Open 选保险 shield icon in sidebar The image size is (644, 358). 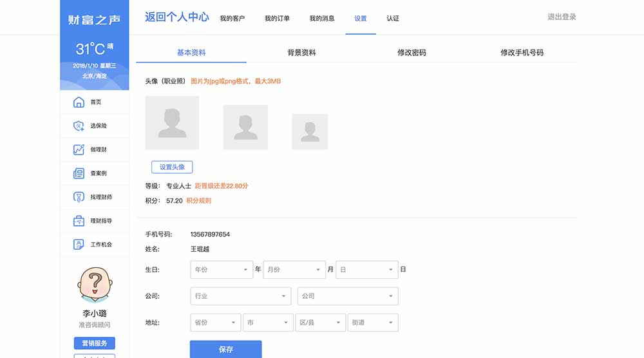click(x=79, y=126)
